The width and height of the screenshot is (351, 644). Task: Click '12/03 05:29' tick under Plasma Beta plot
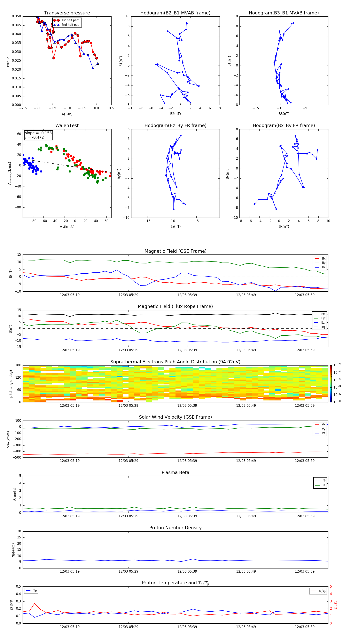[x=128, y=516]
